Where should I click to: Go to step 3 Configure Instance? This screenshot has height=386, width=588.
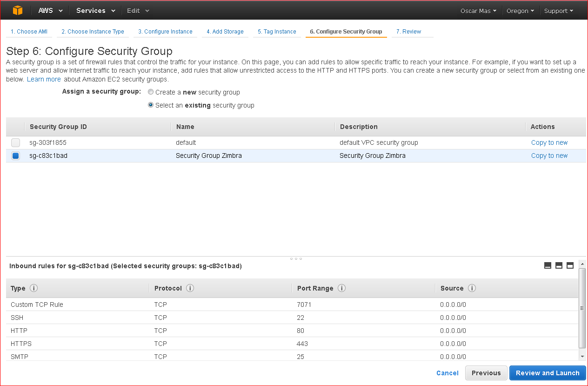[165, 32]
